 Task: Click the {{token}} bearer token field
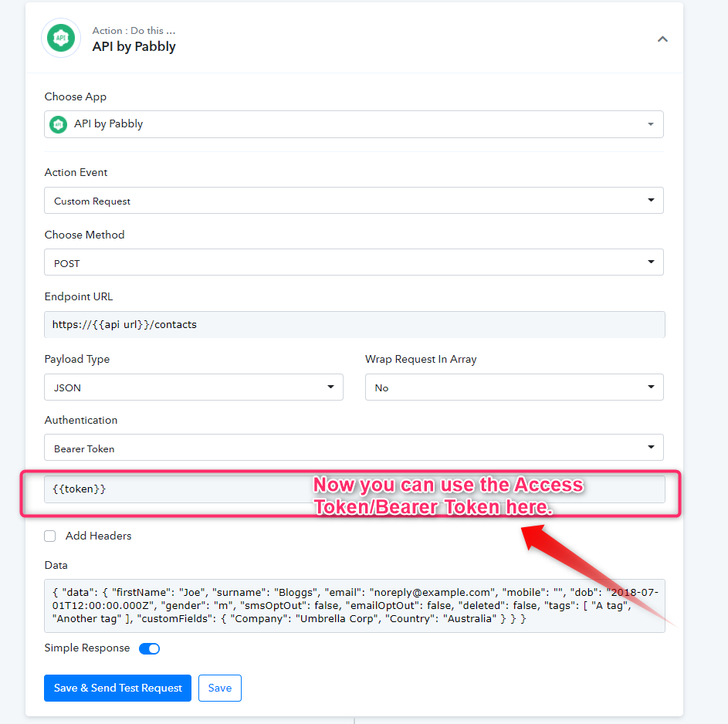354,489
